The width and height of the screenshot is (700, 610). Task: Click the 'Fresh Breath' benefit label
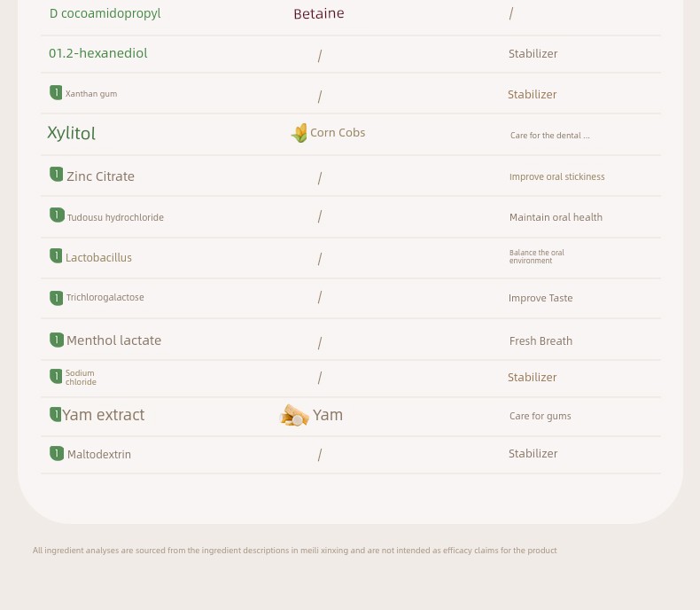(x=541, y=341)
